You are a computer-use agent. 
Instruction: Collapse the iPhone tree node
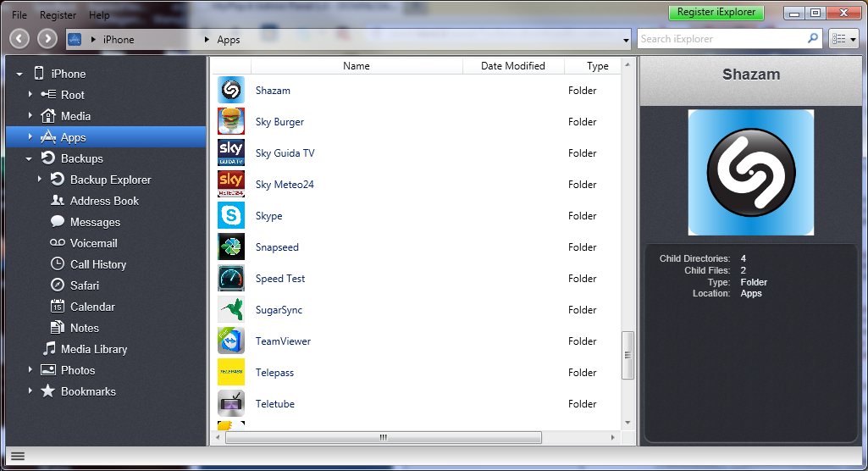coord(19,75)
